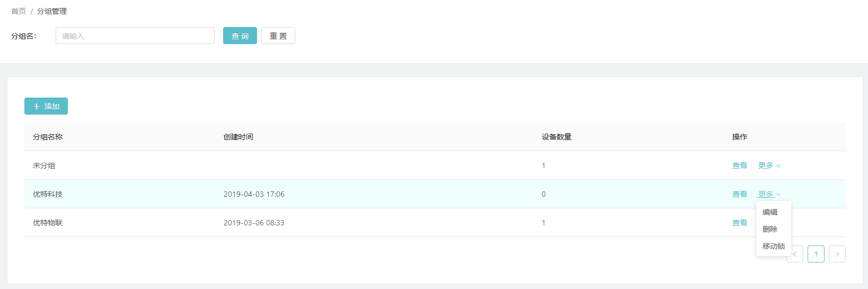Click the 优特物联 group name cell

click(x=48, y=223)
